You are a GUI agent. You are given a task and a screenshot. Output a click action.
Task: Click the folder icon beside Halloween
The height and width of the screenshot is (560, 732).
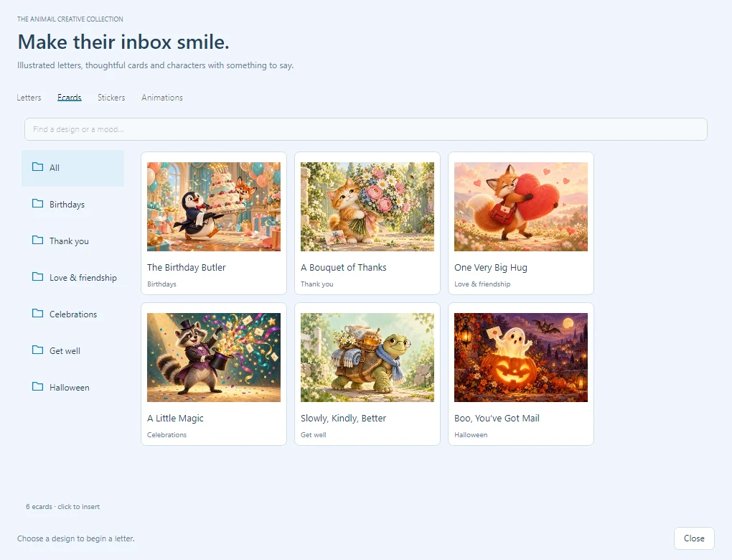coord(37,386)
